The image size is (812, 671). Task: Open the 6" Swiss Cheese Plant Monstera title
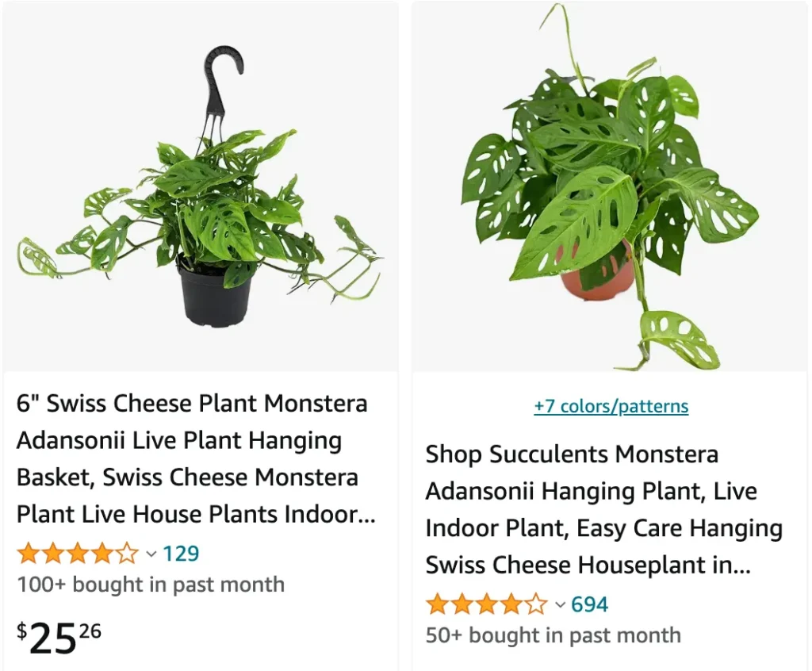point(197,458)
